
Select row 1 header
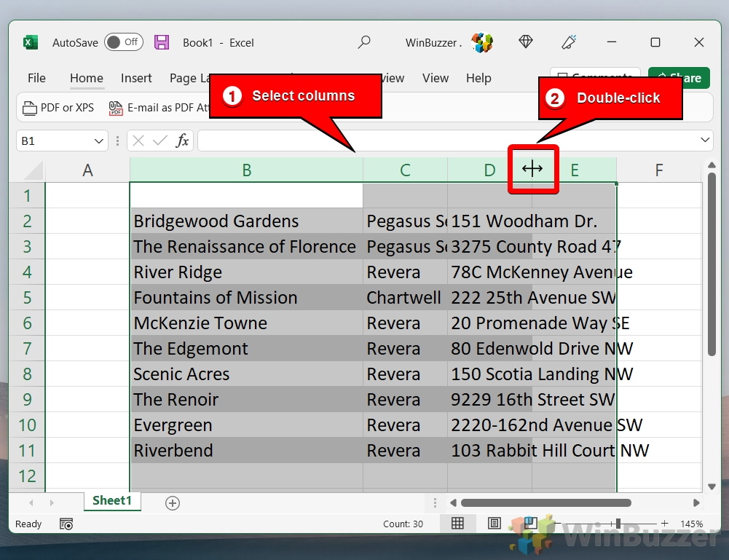point(27,196)
